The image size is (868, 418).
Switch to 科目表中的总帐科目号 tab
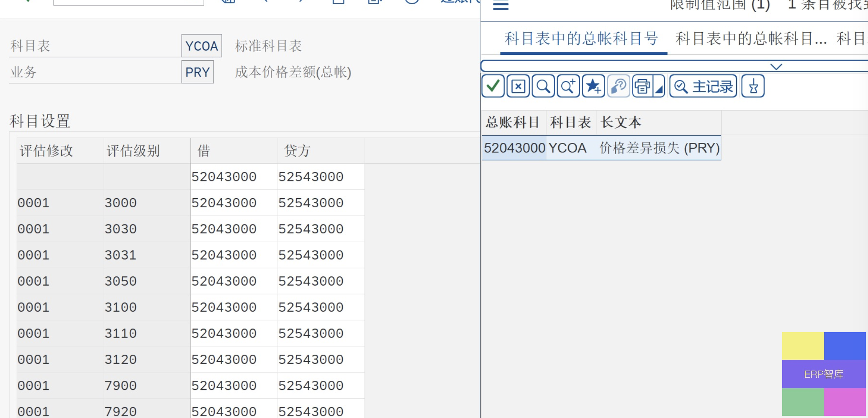(x=582, y=39)
